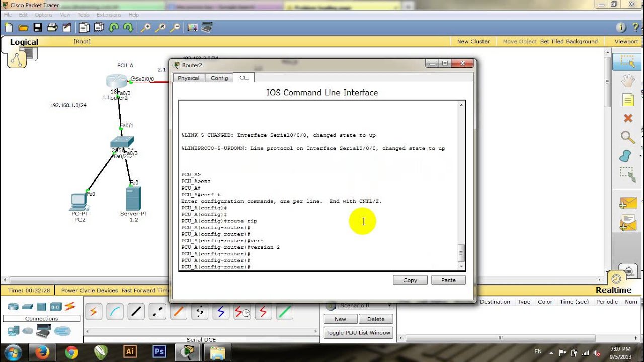Click the New file icon in toolbar
The width and height of the screenshot is (644, 362).
9,28
